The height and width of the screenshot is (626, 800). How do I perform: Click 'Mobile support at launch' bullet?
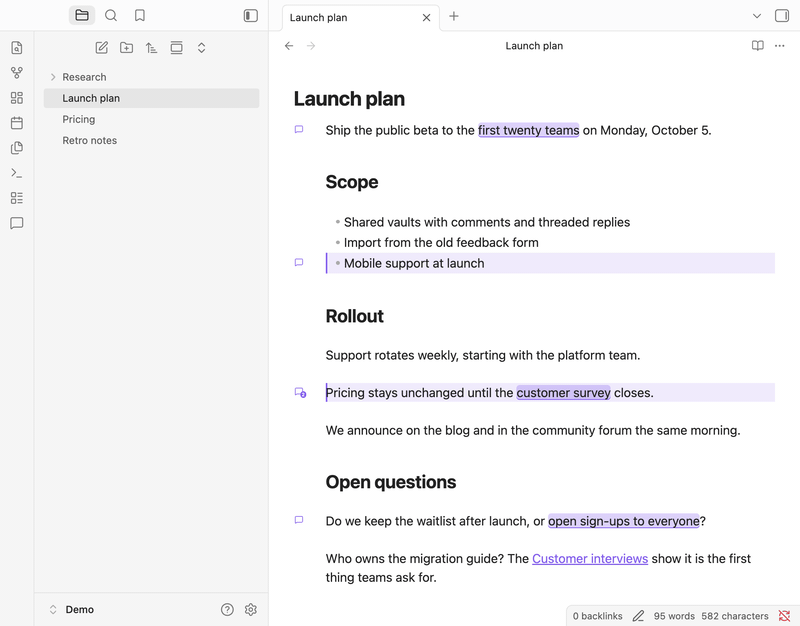pos(414,263)
